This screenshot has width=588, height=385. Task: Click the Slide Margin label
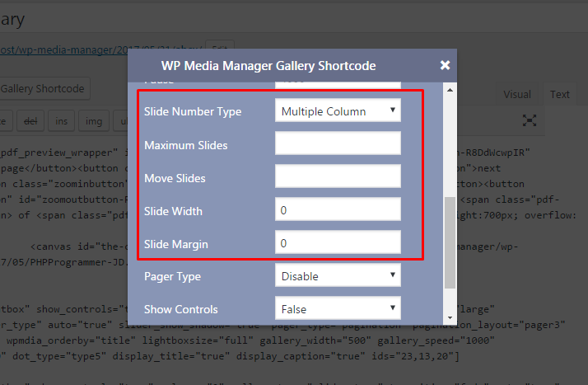(176, 244)
